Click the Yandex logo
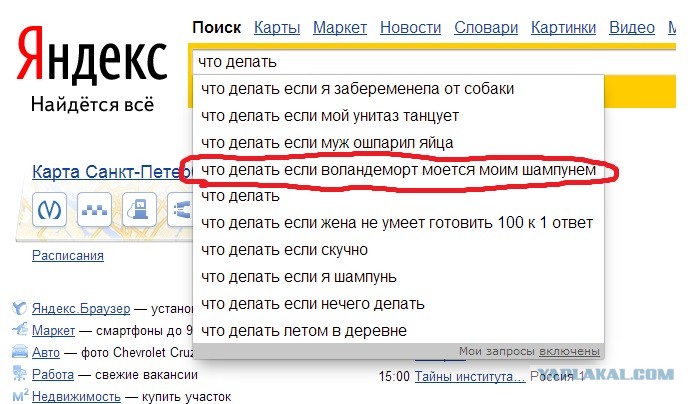 coord(91,59)
